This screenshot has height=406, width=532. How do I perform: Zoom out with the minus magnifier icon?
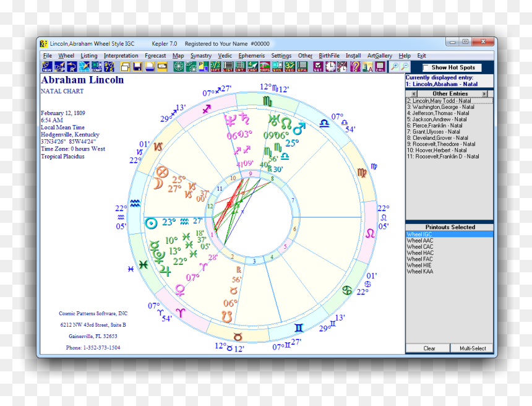(405, 67)
